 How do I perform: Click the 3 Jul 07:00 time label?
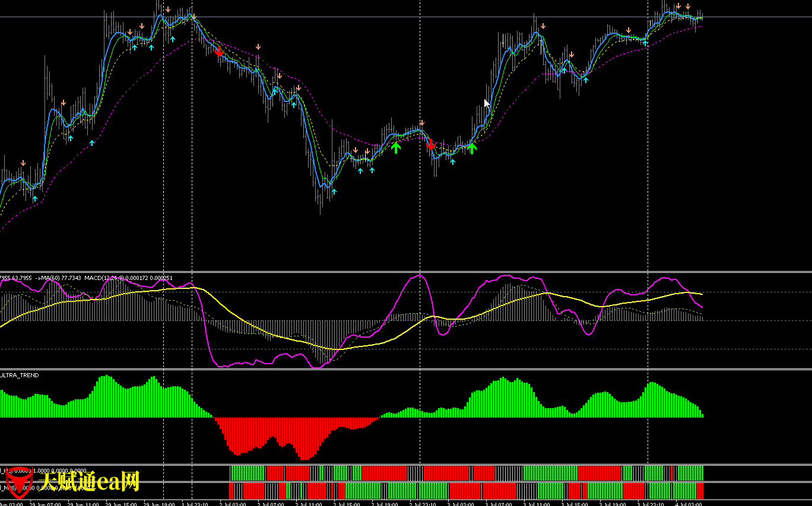click(499, 504)
